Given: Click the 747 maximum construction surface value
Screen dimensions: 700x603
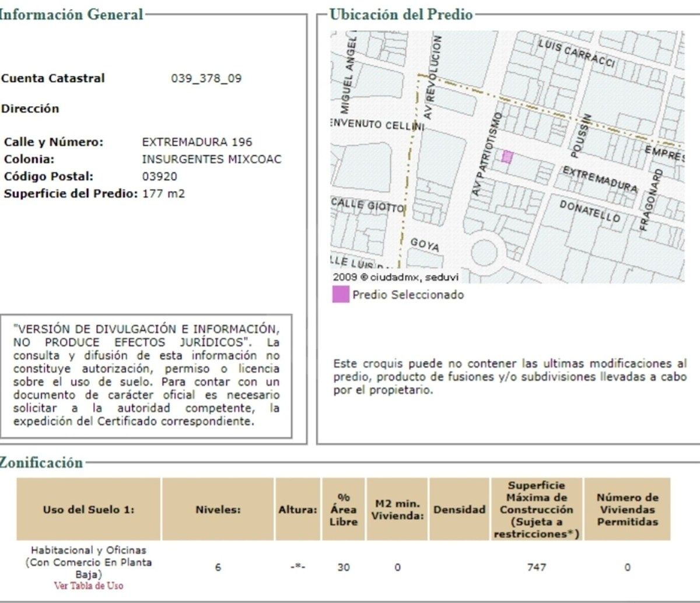Looking at the screenshot, I should pos(537,567).
